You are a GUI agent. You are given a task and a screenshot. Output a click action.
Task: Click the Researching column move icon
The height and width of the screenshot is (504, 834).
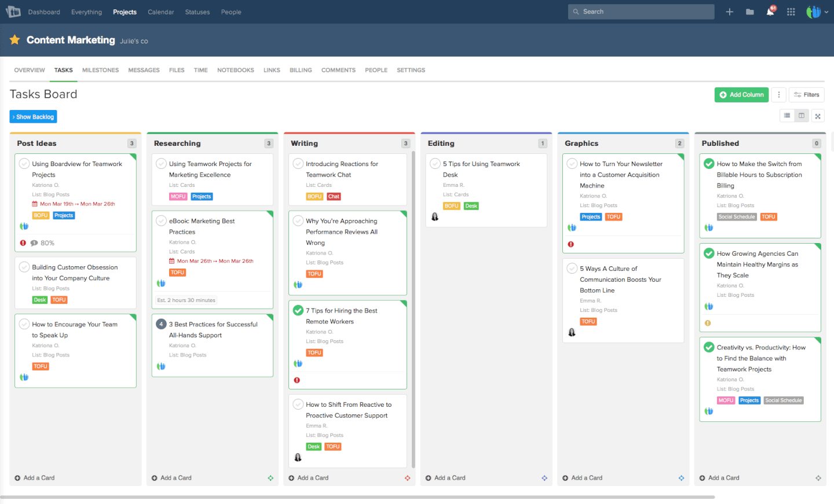click(x=270, y=478)
